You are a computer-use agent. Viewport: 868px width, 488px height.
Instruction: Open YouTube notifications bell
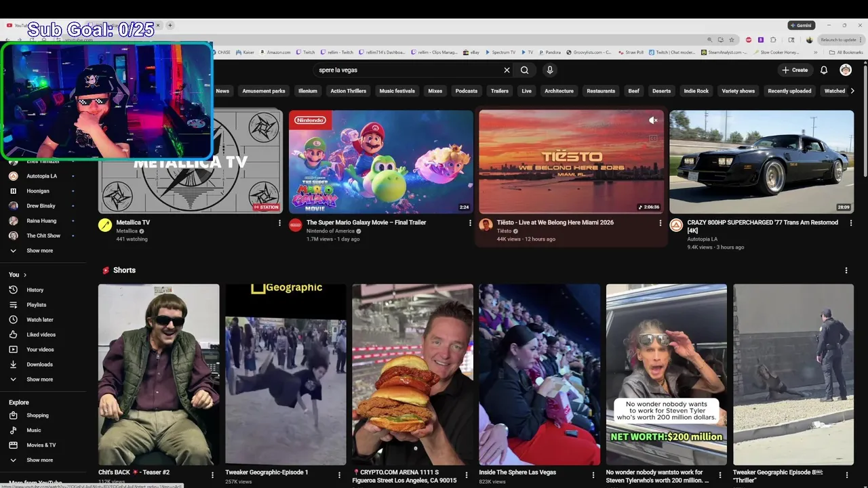click(x=824, y=70)
